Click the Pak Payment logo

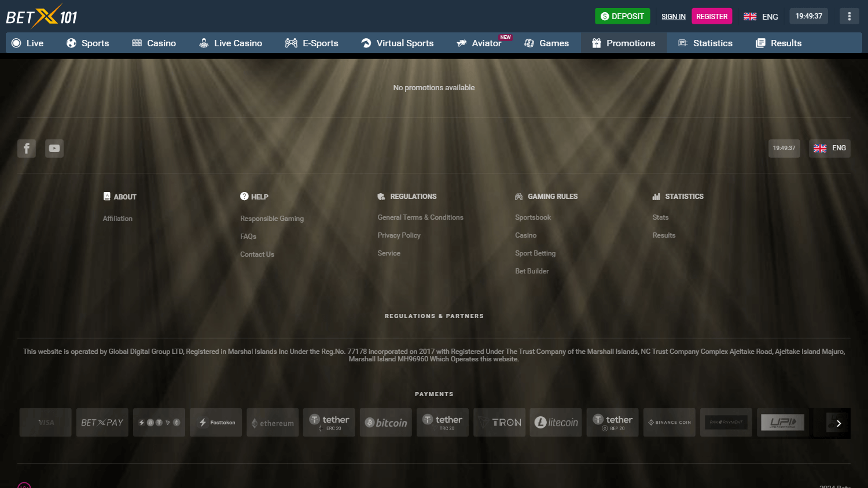click(x=726, y=423)
